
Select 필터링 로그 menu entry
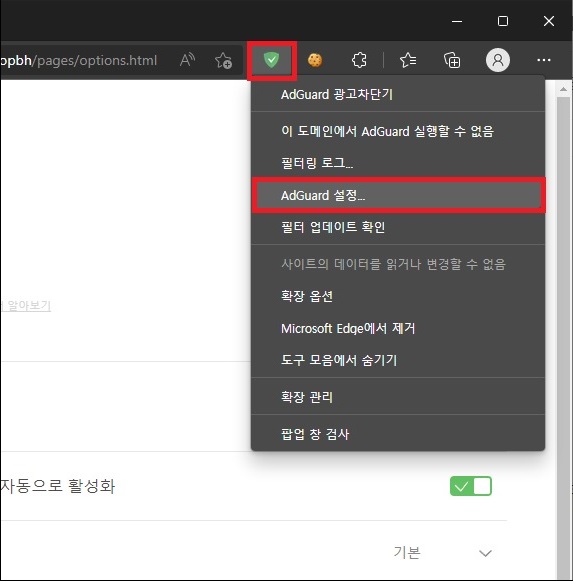[x=398, y=163]
